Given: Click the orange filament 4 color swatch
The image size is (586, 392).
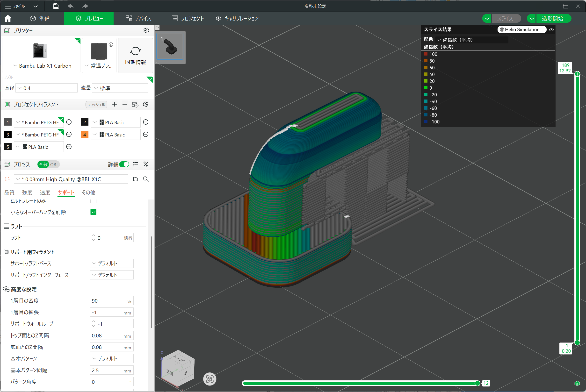Looking at the screenshot, I should (x=85, y=135).
